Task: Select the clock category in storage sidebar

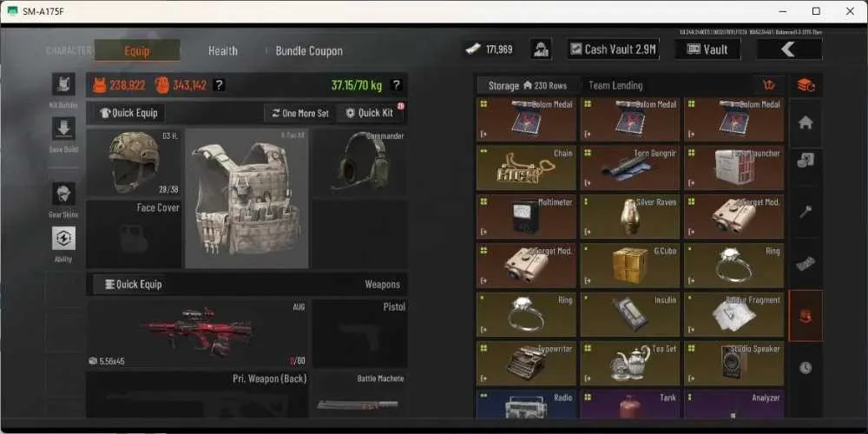Action: click(x=806, y=367)
